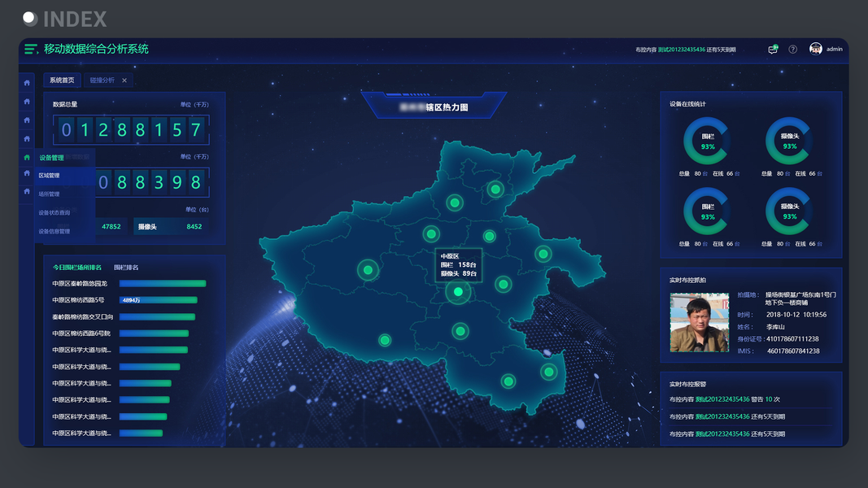This screenshot has height=488, width=868.
Task: Click the capture time 2018-10-12 10:19:56
Action: (x=796, y=314)
